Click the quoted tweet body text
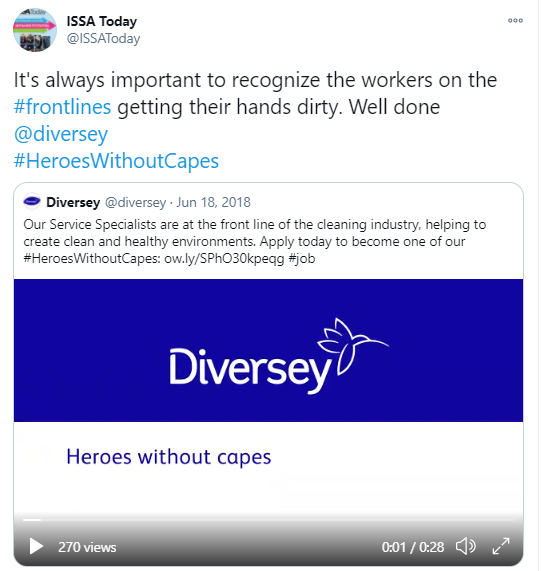Viewport: 541px width, 571px height. click(x=255, y=241)
